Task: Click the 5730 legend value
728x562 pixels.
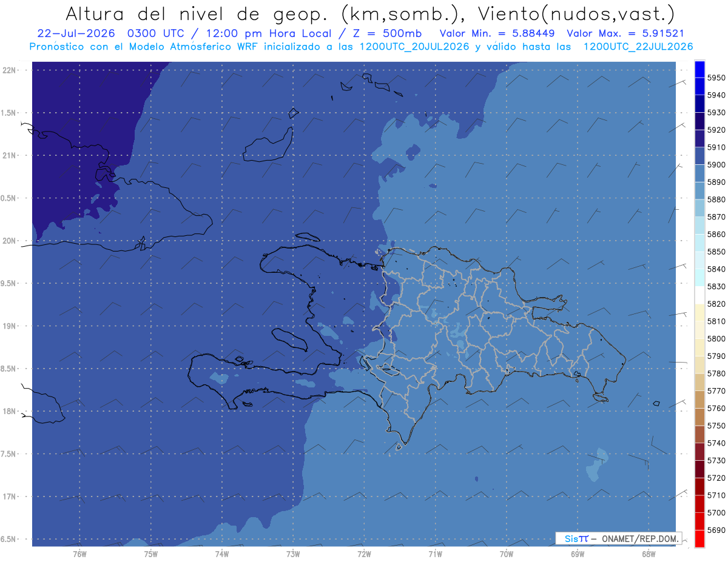Action: pyautogui.click(x=716, y=460)
